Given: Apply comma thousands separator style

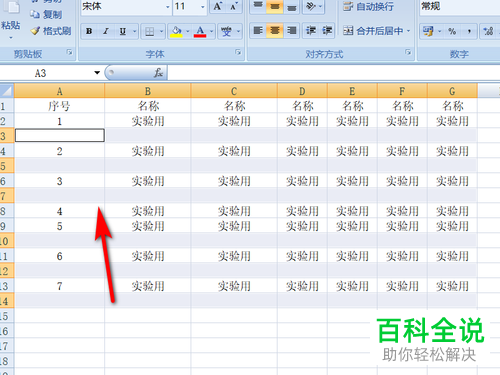Looking at the screenshot, I should pyautogui.click(x=469, y=31).
